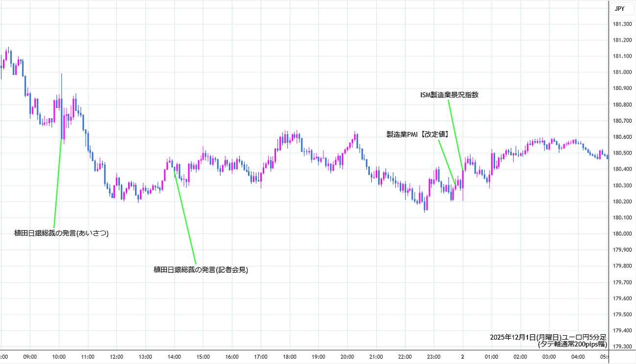Select the 179.300 price axis label
This screenshot has height=364, width=636.
coord(622,346)
